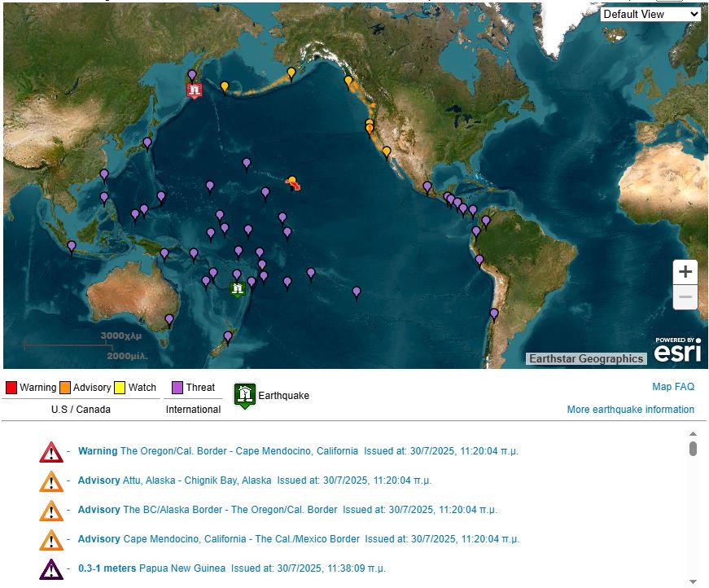This screenshot has width=709, height=588.
Task: Click the red Warning legend color swatch
Action: coord(11,388)
